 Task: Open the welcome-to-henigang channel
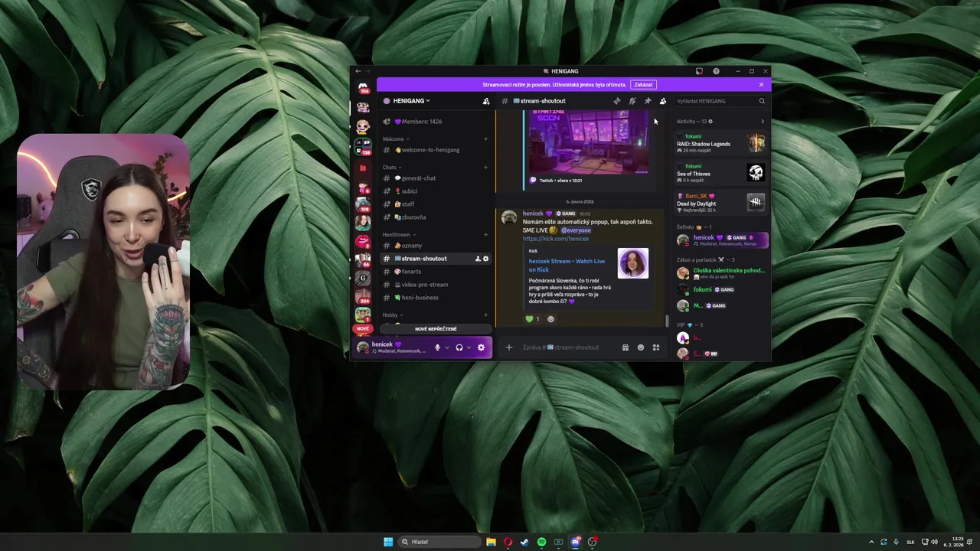point(436,150)
